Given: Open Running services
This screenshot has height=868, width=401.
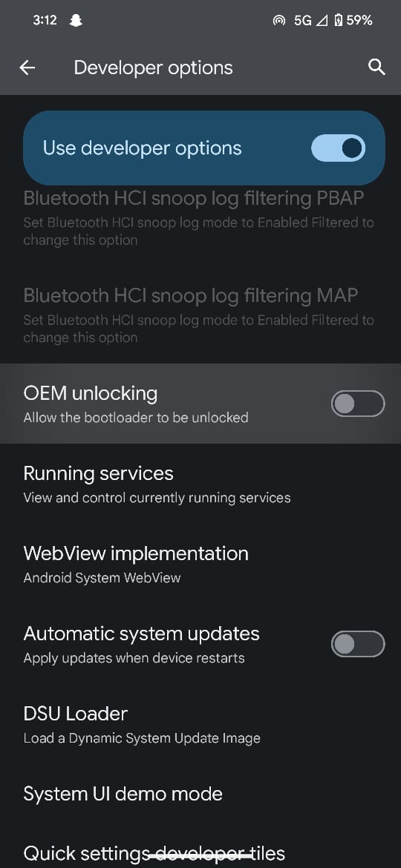Looking at the screenshot, I should [200, 484].
